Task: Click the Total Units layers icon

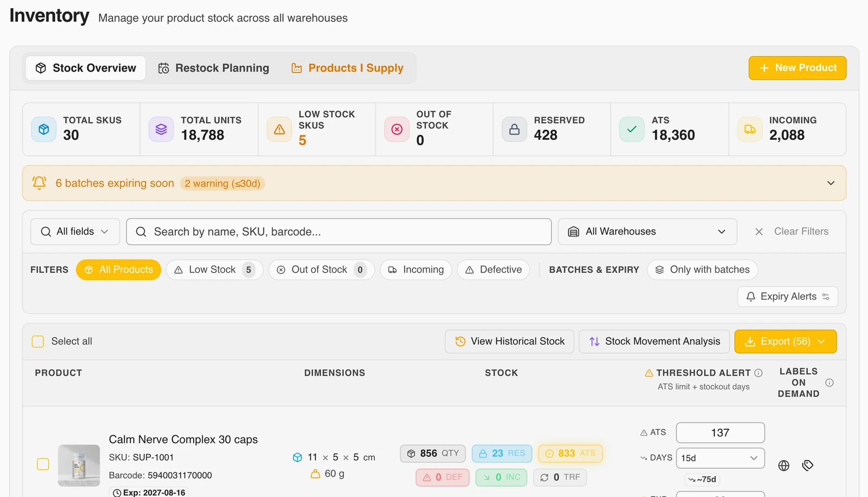Action: [x=161, y=130]
